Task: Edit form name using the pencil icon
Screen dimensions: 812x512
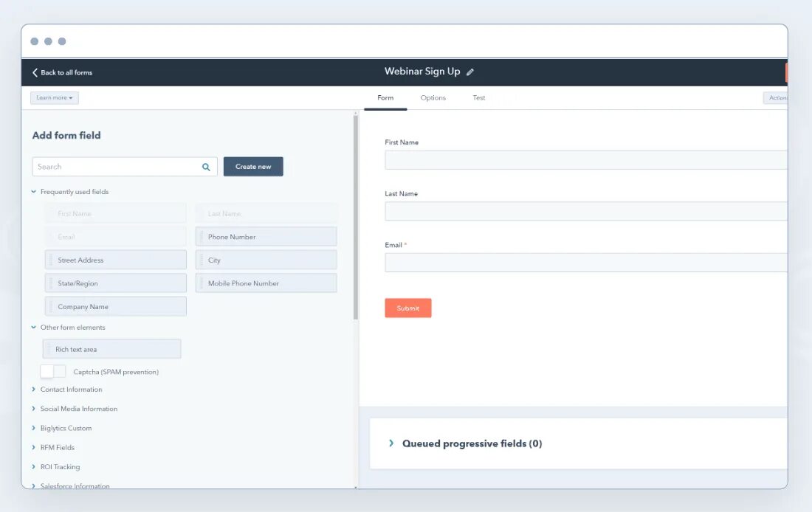Action: [472, 72]
